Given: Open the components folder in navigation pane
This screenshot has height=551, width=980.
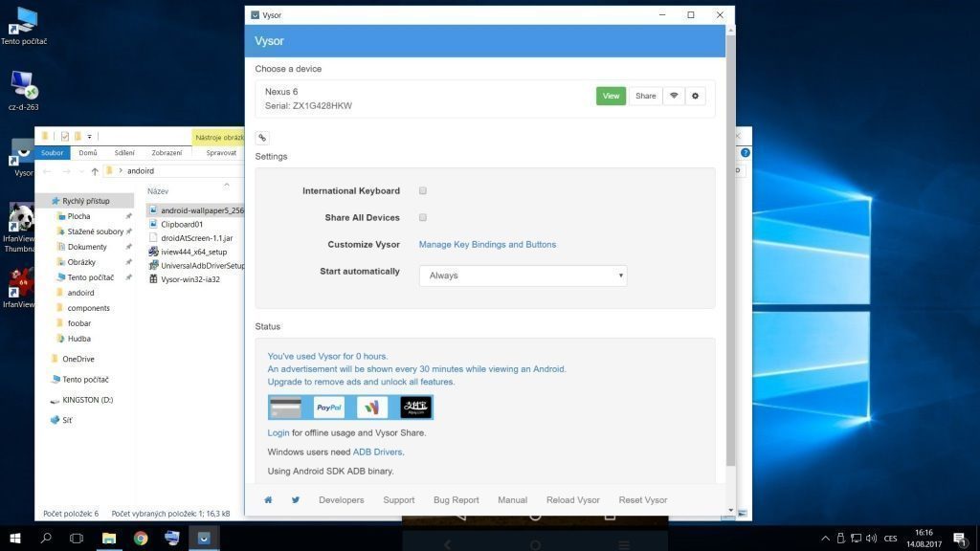Looking at the screenshot, I should pos(88,308).
